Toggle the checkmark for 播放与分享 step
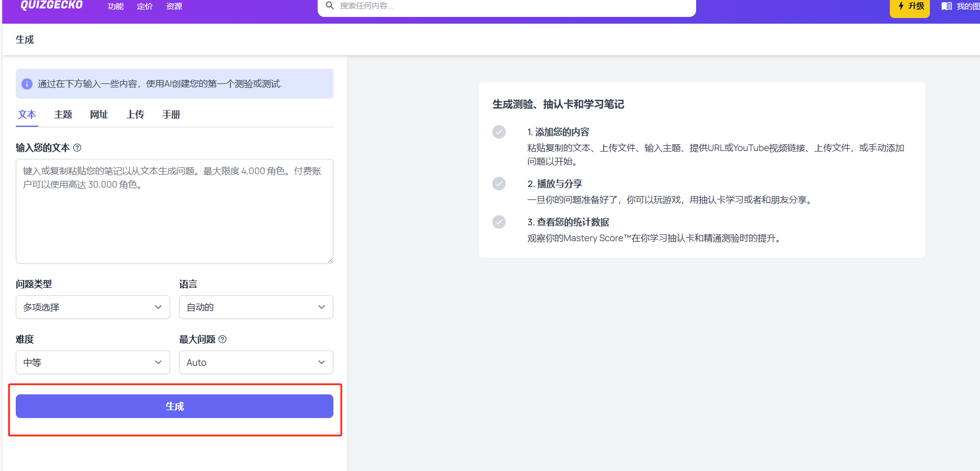Viewport: 980px width, 471px height. point(499,184)
